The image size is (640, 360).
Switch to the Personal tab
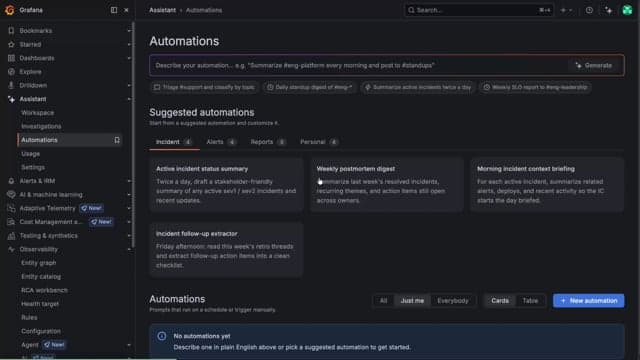[319, 142]
